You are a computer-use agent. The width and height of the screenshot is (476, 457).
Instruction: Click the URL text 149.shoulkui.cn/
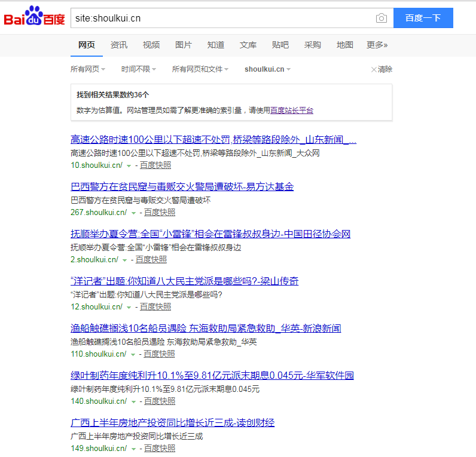click(99, 448)
